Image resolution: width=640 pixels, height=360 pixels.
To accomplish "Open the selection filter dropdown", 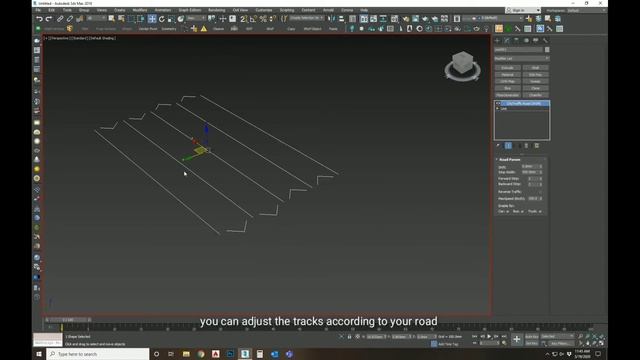I will [96, 18].
